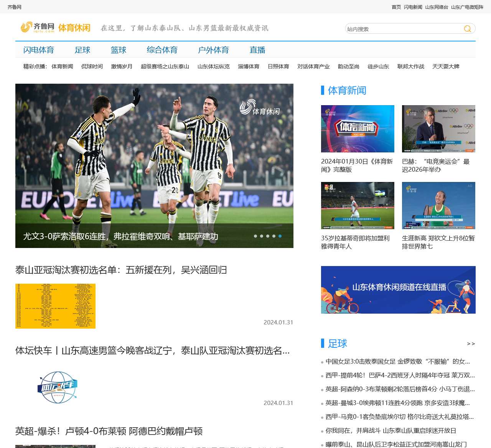Select third carousel slide dot
Screen dimensions: 491x448
coord(268,236)
